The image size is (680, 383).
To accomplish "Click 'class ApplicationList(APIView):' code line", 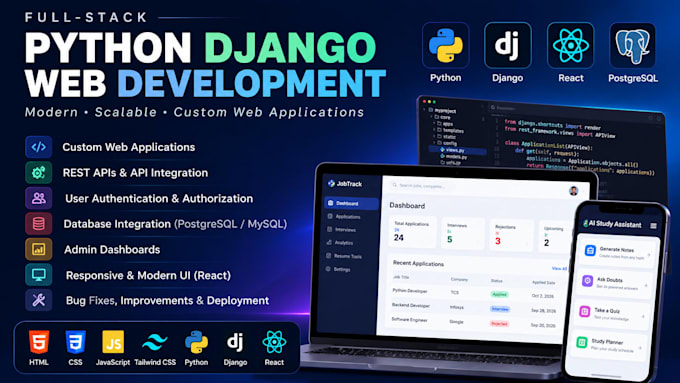I will click(548, 145).
